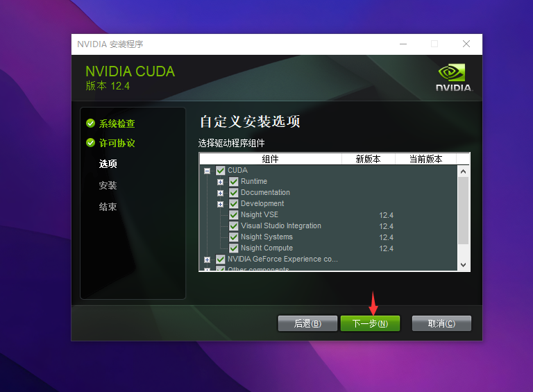Toggle the Nsight Systems checkbox
This screenshot has width=533, height=392.
tap(234, 237)
